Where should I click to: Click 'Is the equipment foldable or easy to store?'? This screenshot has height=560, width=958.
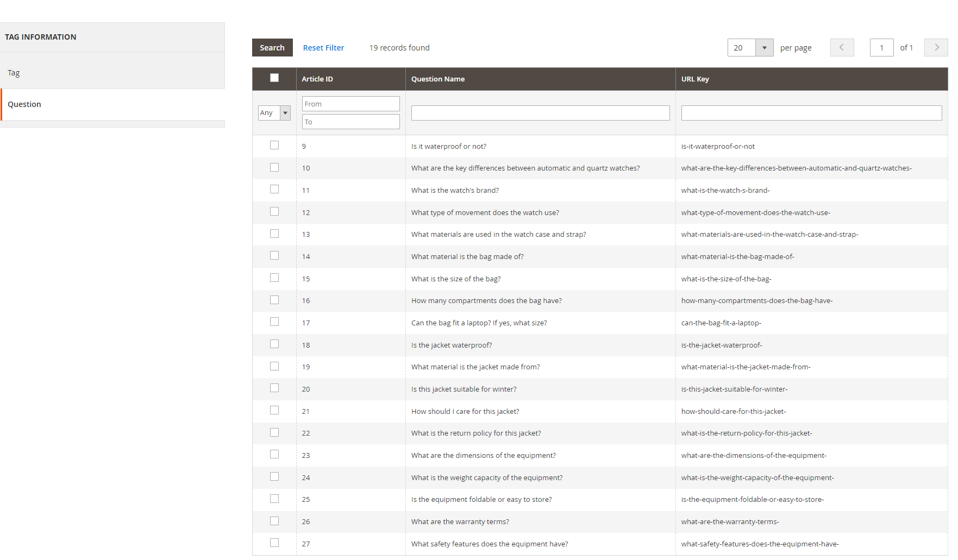481,499
